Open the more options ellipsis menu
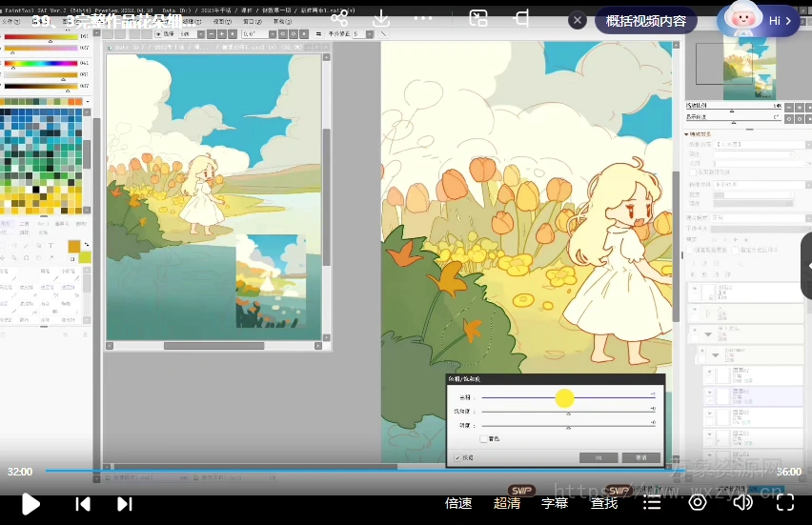Screen dimensions: 812x525 pos(422,19)
